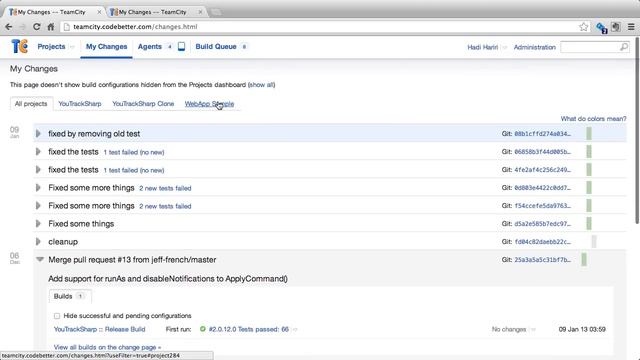The width and height of the screenshot is (640, 360).
Task: Close the second My Changes browser tab
Action: point(200,12)
